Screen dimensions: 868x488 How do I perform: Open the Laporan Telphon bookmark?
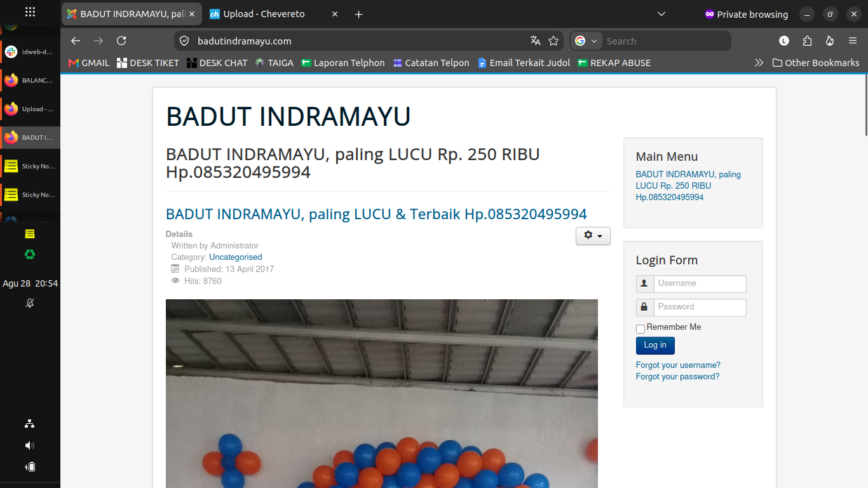[x=343, y=63]
